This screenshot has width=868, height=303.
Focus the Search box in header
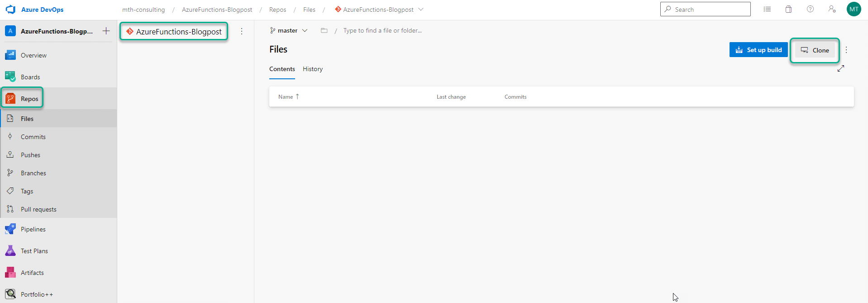(706, 9)
